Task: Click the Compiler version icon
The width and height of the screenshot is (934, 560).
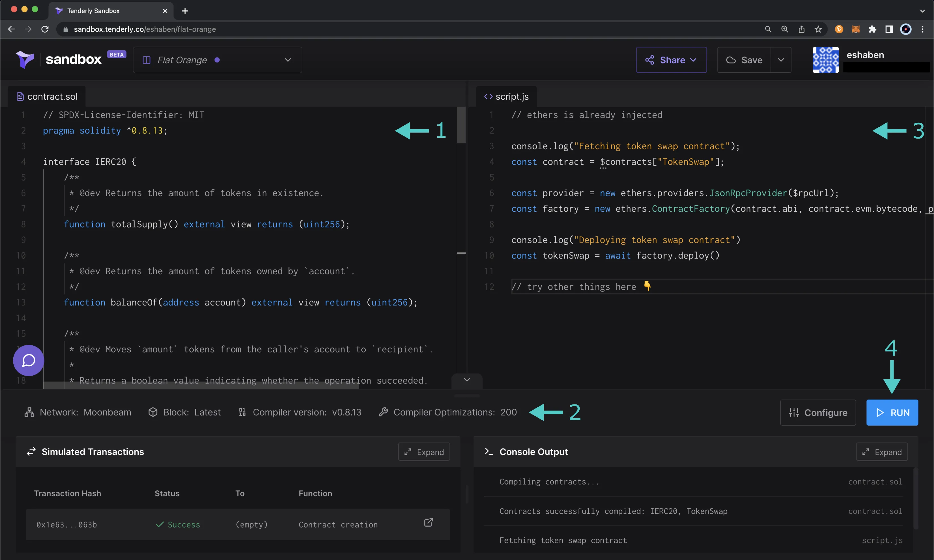Action: pyautogui.click(x=242, y=412)
